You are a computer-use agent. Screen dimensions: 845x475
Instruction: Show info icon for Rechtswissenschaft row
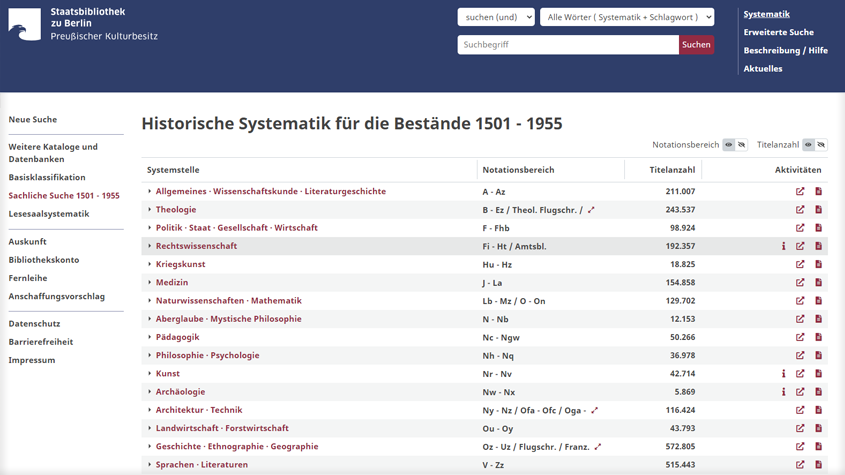[x=784, y=246]
